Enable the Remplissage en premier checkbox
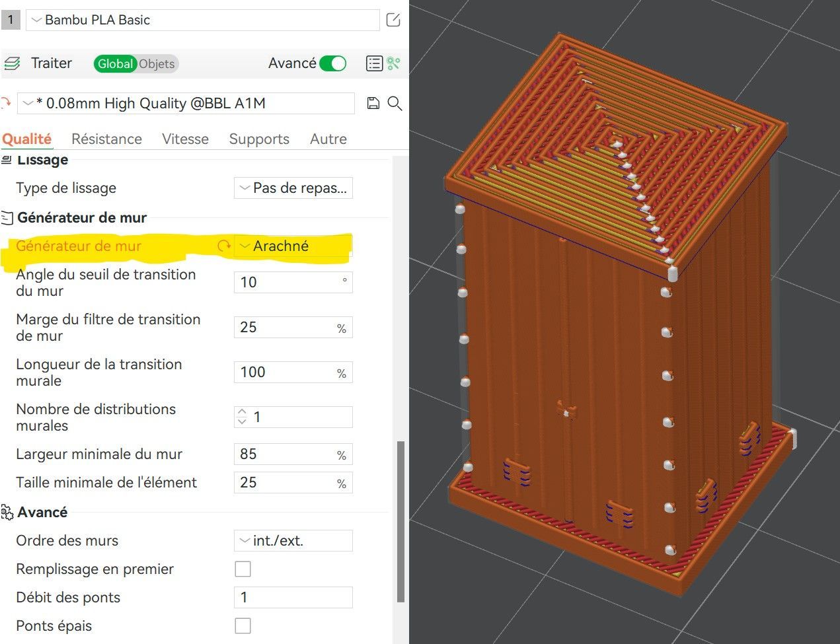840x644 pixels. point(243,569)
